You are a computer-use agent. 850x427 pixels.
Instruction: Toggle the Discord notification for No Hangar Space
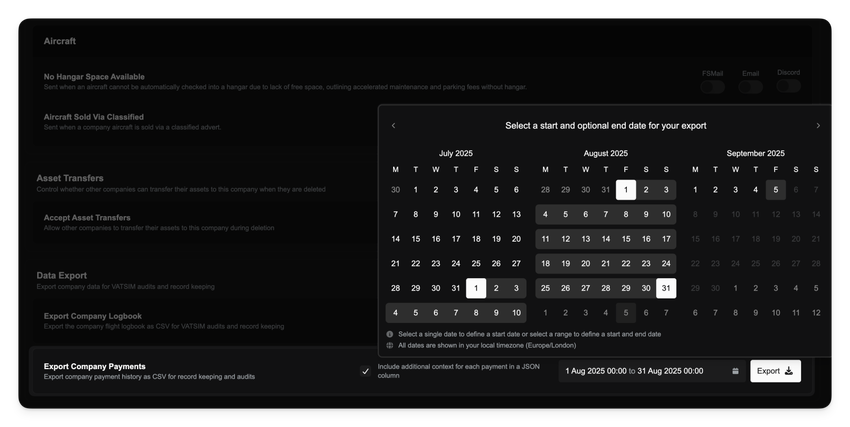[788, 87]
